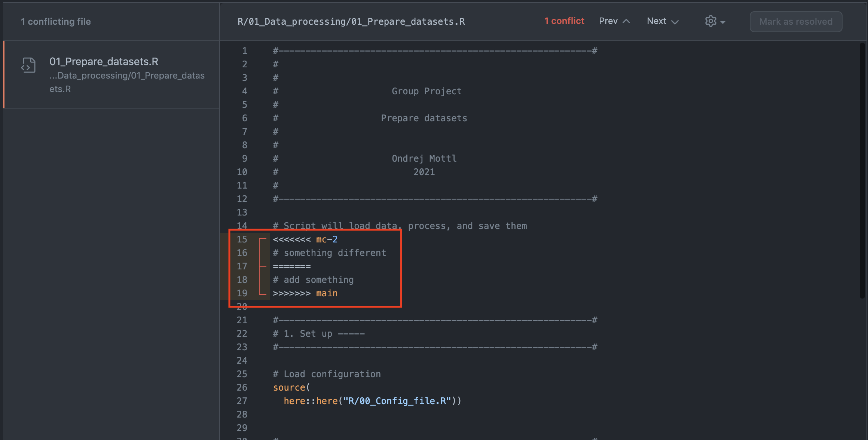Click the code file icon in sidebar
The height and width of the screenshot is (440, 868).
coord(28,65)
